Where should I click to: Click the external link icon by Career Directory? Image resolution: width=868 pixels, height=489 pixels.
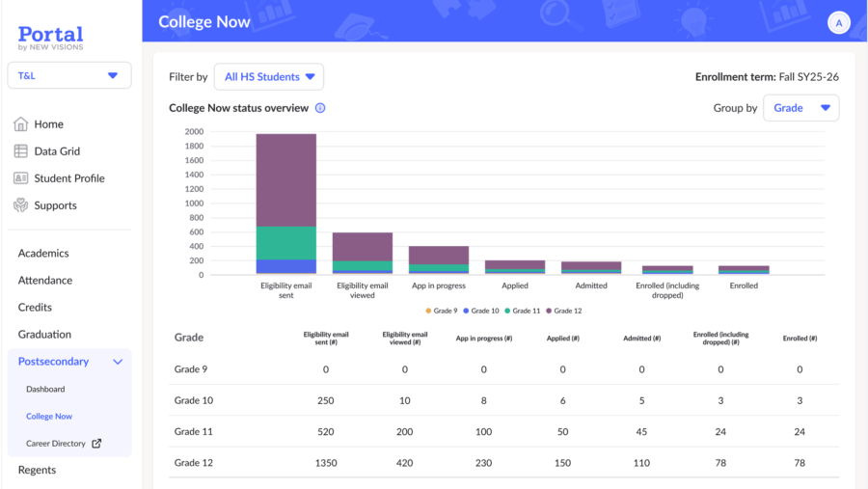(96, 444)
